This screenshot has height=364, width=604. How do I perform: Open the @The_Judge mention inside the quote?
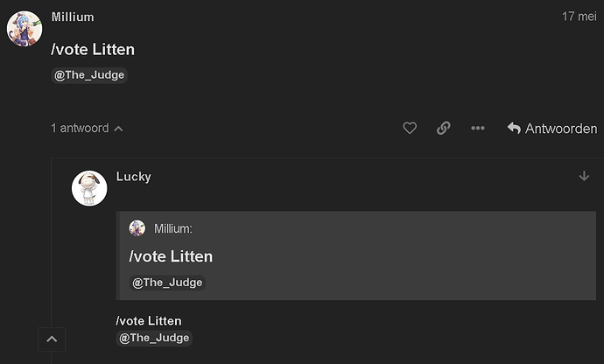point(167,283)
